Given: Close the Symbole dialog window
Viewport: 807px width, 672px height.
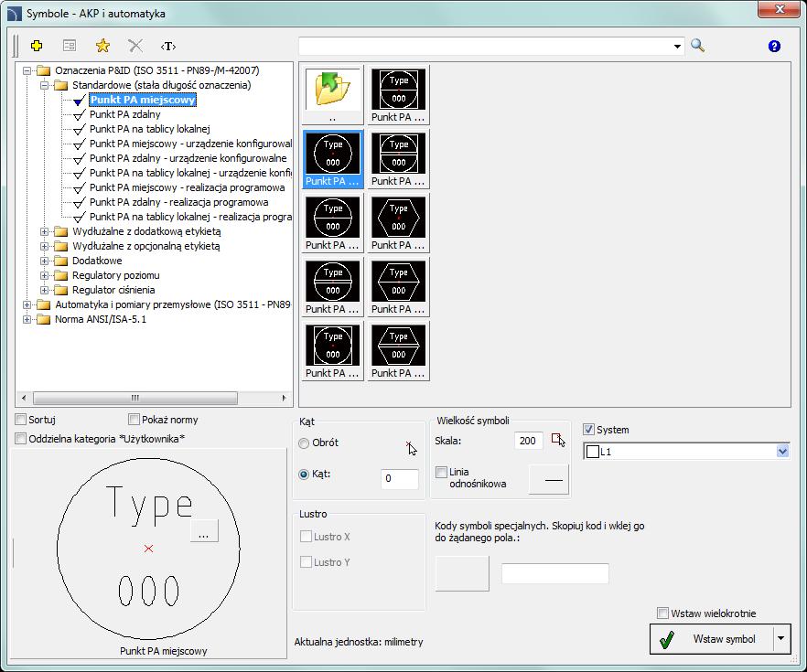Looking at the screenshot, I should point(780,9).
